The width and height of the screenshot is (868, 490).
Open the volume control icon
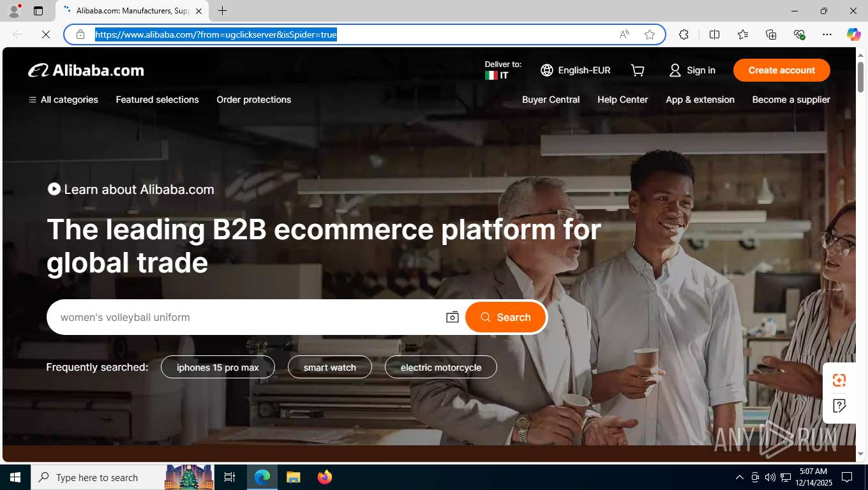pos(770,477)
